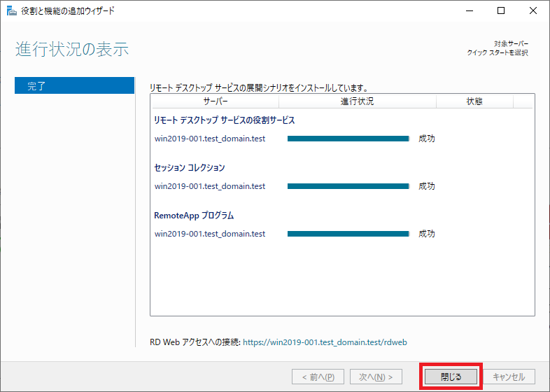Click the 進行状況の表示 page title
This screenshot has width=550, height=392.
[x=72, y=49]
